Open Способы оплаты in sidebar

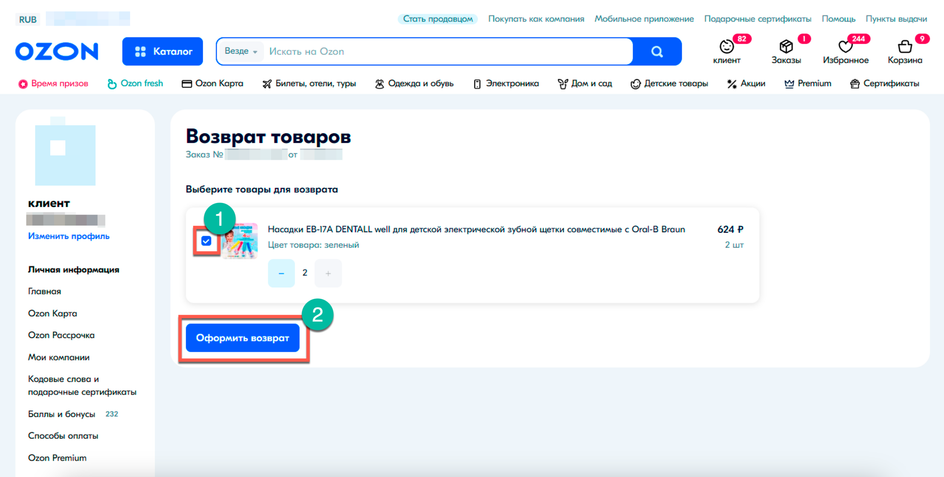click(63, 435)
